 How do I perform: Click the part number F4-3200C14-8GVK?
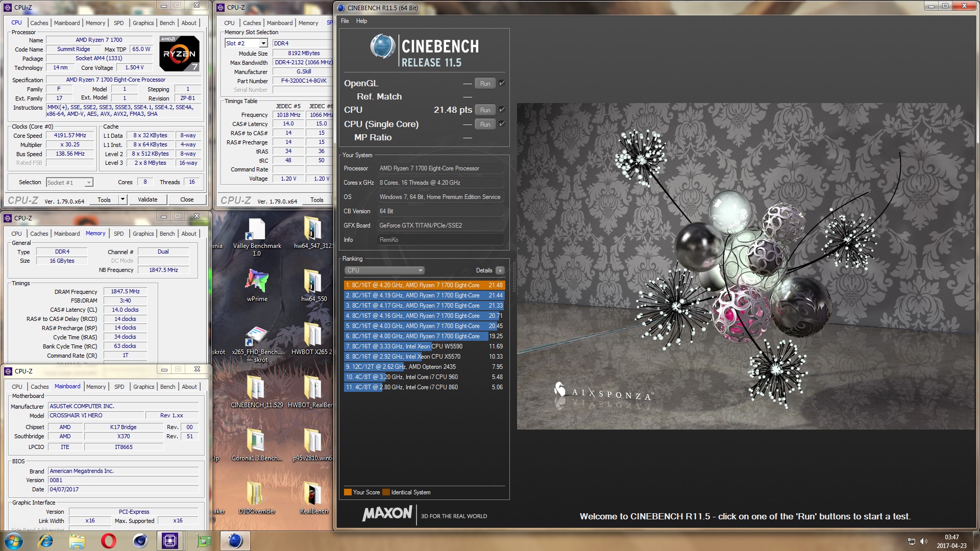point(303,81)
